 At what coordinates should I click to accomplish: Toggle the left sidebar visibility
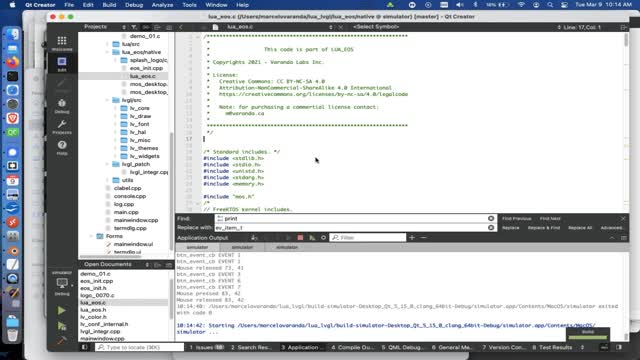84,347
